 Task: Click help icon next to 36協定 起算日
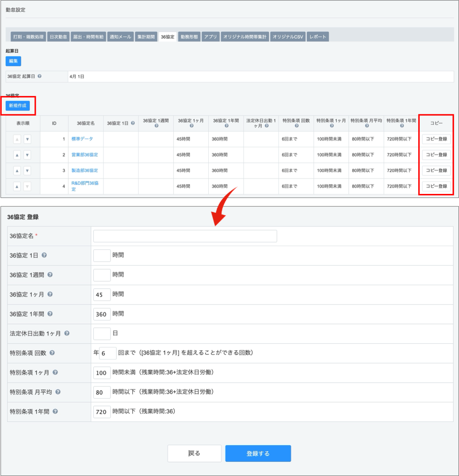point(40,76)
